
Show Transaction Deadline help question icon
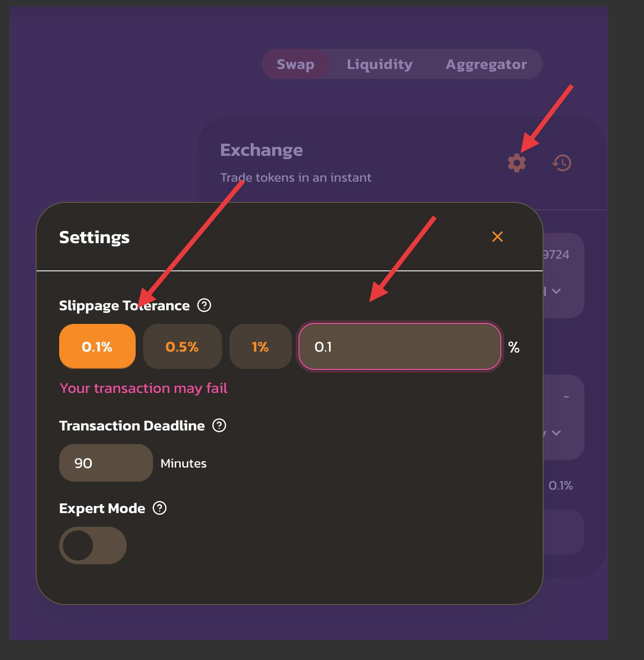tap(219, 425)
